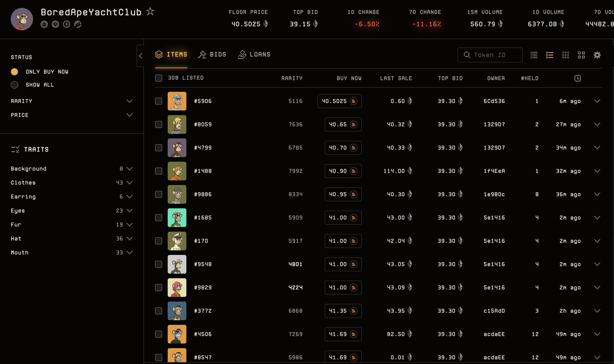Screen dimensions: 614x364
Task: Open the Items tab
Action: click(x=171, y=55)
